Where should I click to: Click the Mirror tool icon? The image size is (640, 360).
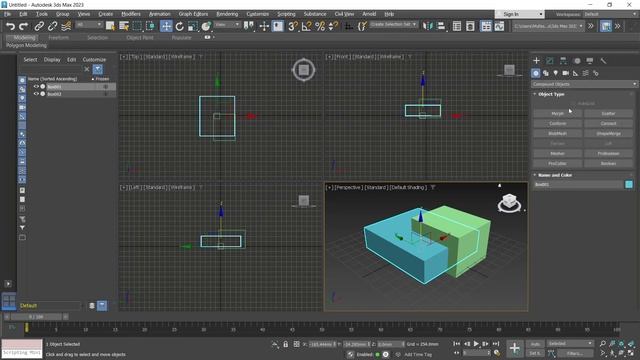click(x=427, y=26)
